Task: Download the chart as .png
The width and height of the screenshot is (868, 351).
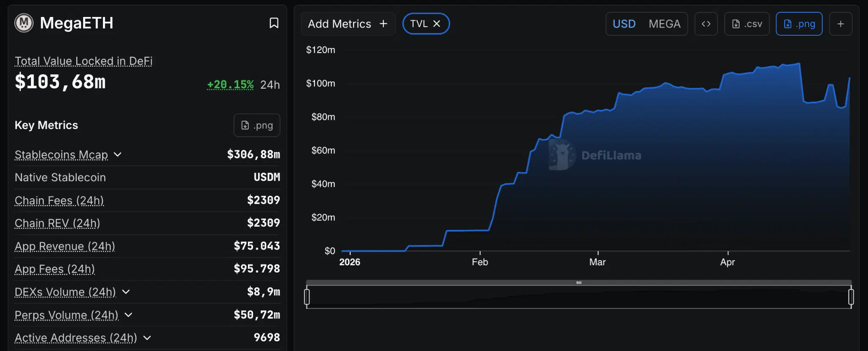Action: coord(799,24)
